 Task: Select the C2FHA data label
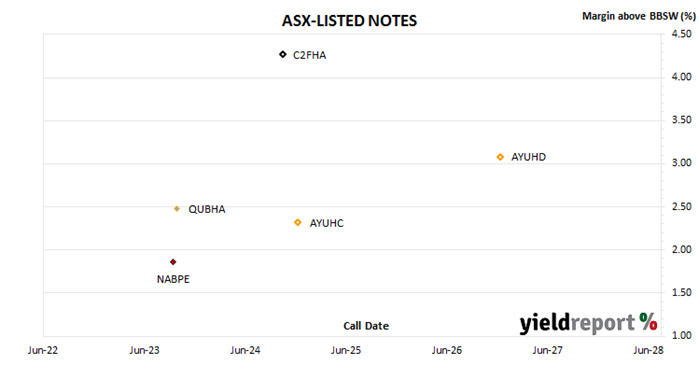(309, 55)
